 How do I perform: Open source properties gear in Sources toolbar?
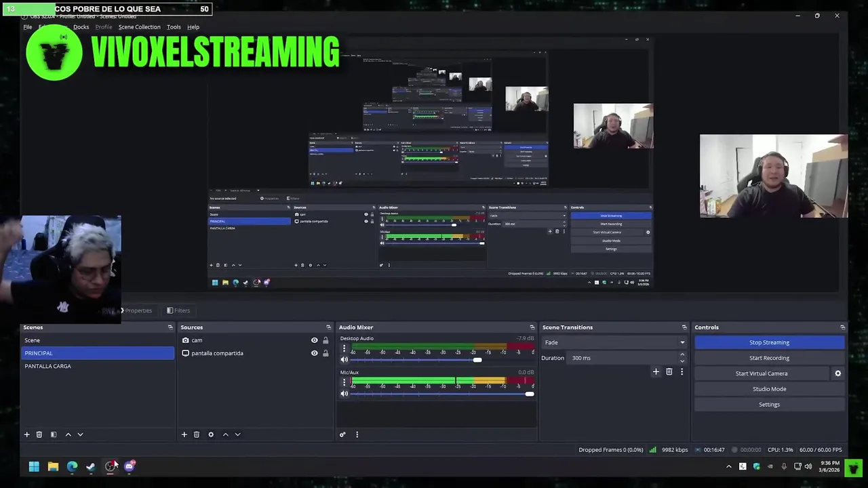(x=211, y=434)
